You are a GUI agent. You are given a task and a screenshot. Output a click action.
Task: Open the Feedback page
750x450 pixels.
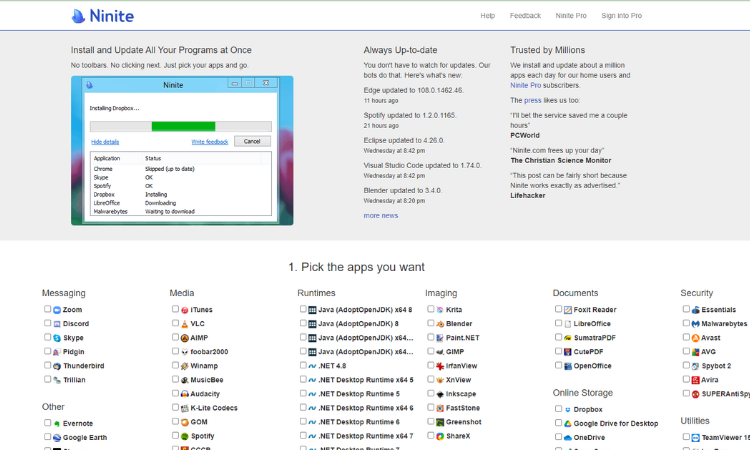tap(525, 16)
